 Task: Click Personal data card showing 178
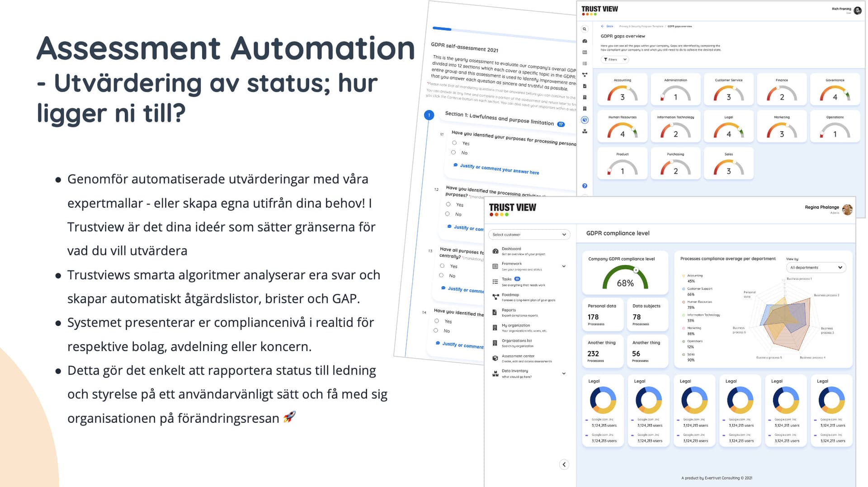603,314
